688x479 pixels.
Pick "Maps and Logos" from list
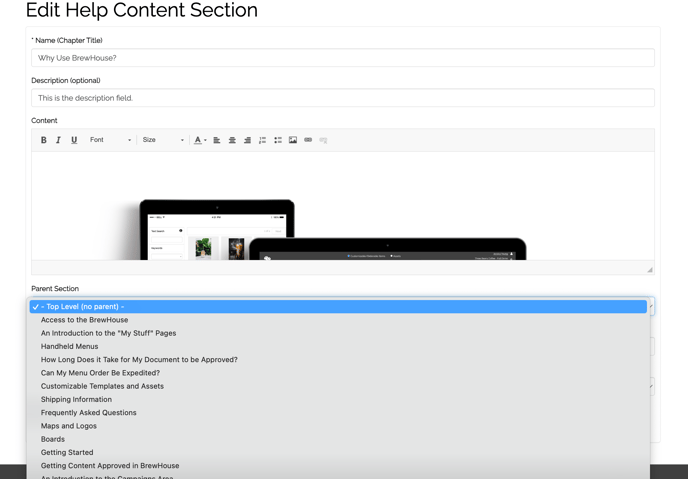pos(338,426)
